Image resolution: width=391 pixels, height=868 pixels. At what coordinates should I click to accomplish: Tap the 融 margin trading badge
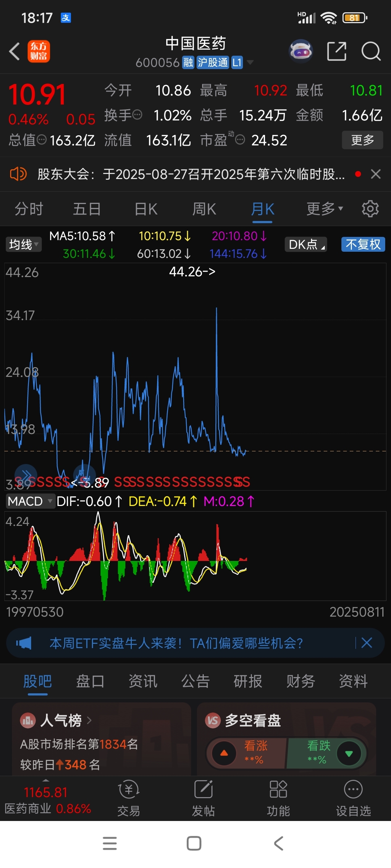pyautogui.click(x=188, y=63)
